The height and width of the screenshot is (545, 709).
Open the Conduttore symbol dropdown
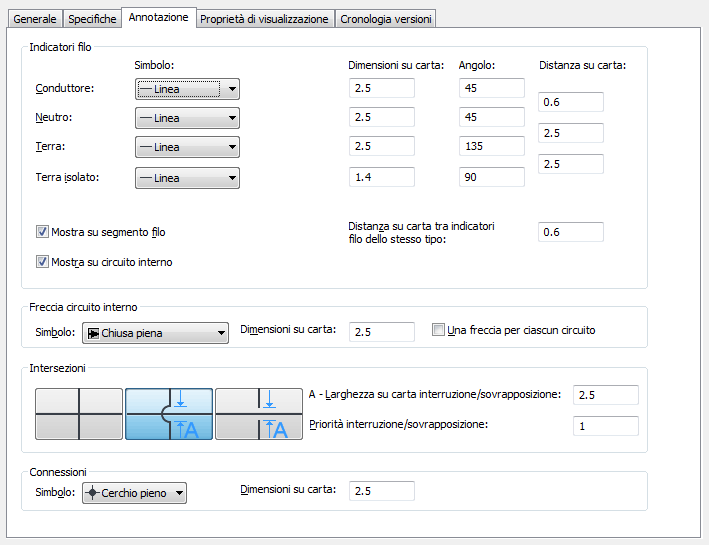click(187, 89)
